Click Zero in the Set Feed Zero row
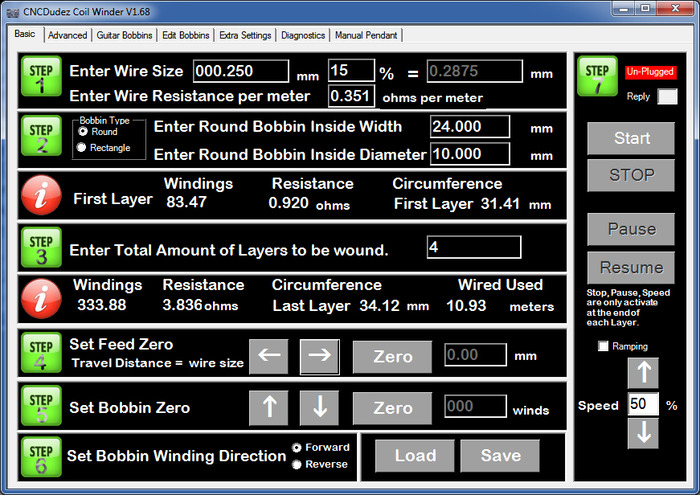The width and height of the screenshot is (700, 495). (392, 357)
